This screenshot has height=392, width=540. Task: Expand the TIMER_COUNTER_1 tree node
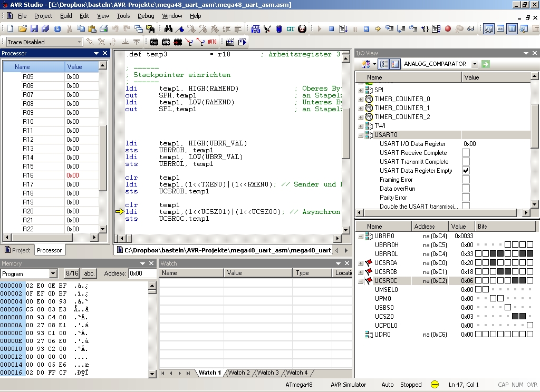tap(361, 108)
